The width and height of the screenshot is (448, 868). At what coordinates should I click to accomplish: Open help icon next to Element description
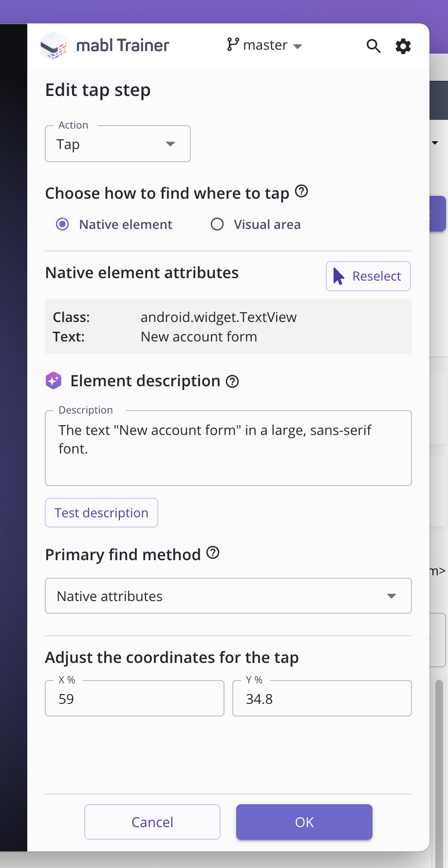233,381
